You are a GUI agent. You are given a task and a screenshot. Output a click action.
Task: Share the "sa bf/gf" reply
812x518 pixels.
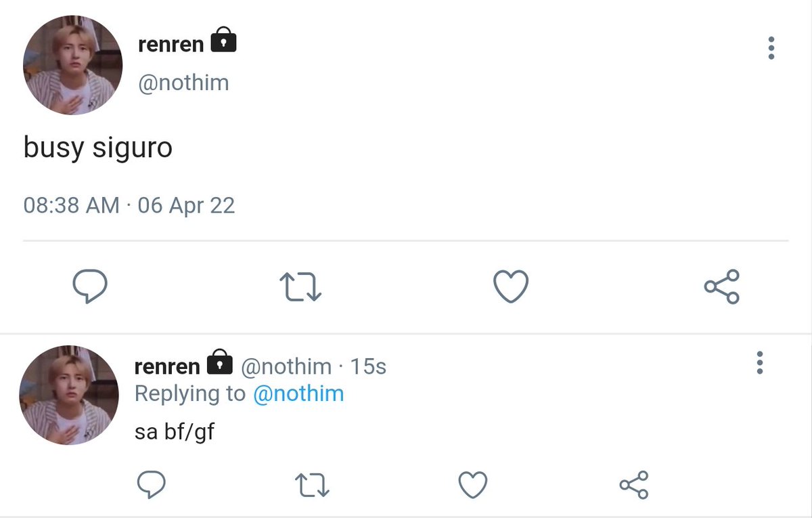[x=634, y=485]
